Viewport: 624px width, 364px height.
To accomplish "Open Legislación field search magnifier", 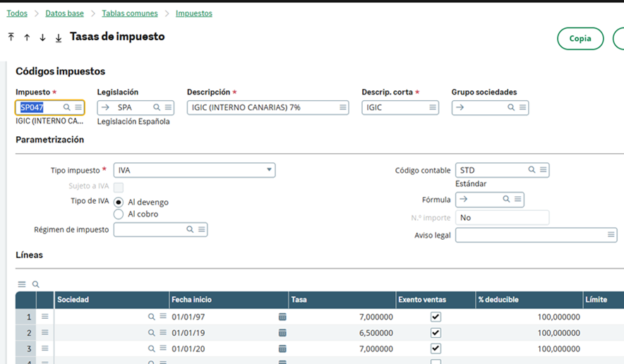I will (157, 107).
